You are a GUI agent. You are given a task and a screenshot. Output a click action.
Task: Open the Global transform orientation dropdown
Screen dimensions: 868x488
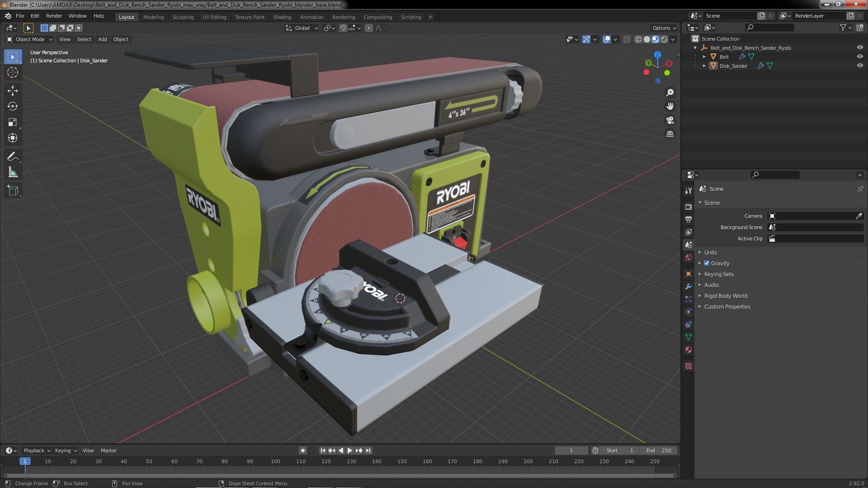tap(302, 28)
